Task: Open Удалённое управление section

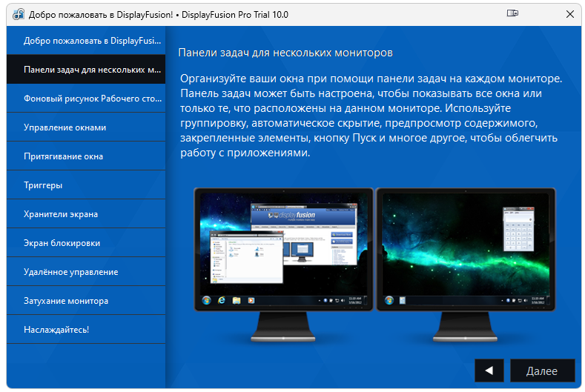Action: (86, 271)
